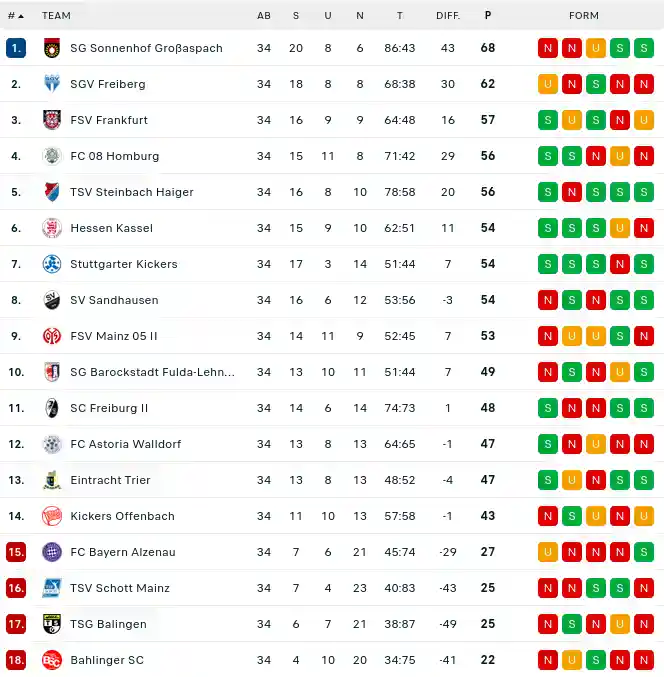Click the Bahlinger SC red BSC logo
Screen dimensions: 664x677
(52, 660)
